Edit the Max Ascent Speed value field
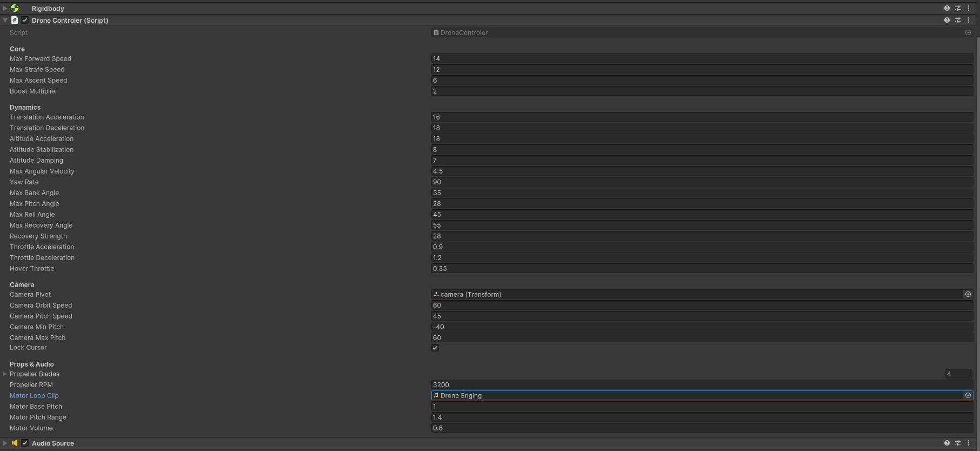This screenshot has height=451, width=980. click(702, 80)
